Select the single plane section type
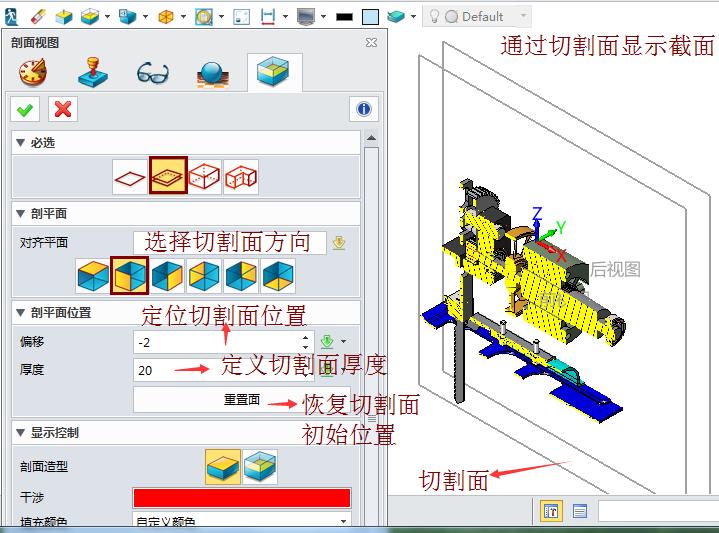The width and height of the screenshot is (719, 533). [130, 177]
